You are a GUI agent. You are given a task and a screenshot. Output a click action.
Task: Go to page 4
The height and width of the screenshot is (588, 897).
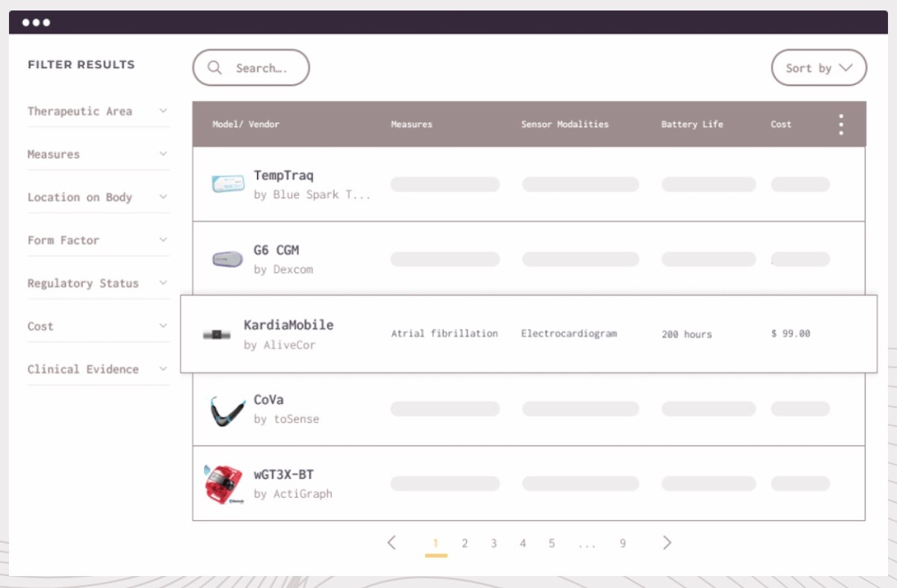pyautogui.click(x=523, y=544)
